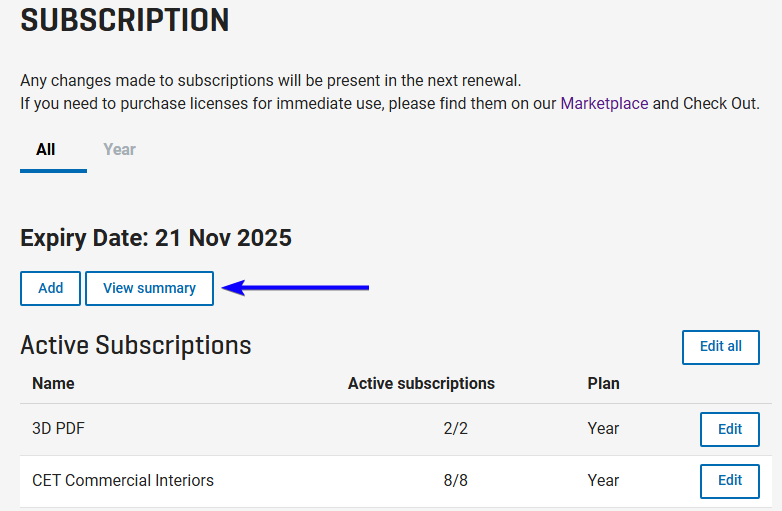Select the 3D PDF row name
Image resolution: width=782 pixels, height=511 pixels.
coord(58,429)
